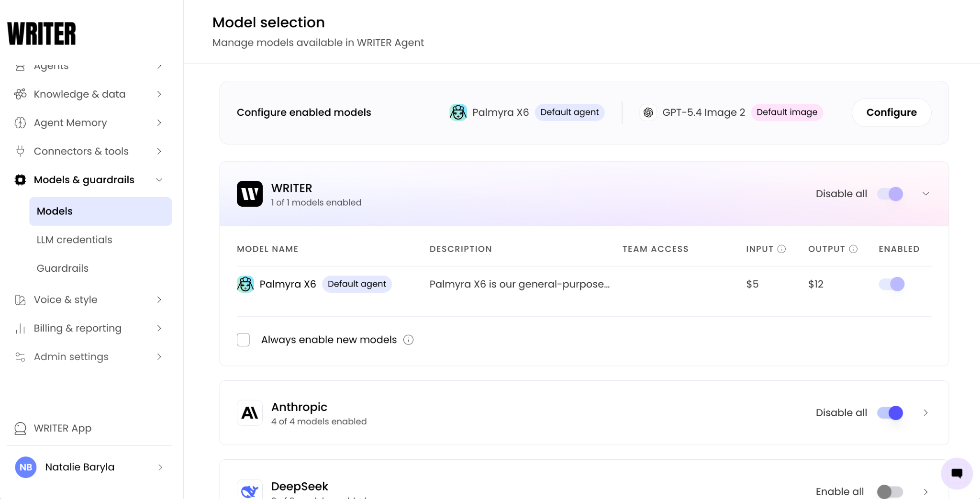This screenshot has width=980, height=499.
Task: Expand the Connectors & tools chevron
Action: coord(159,151)
